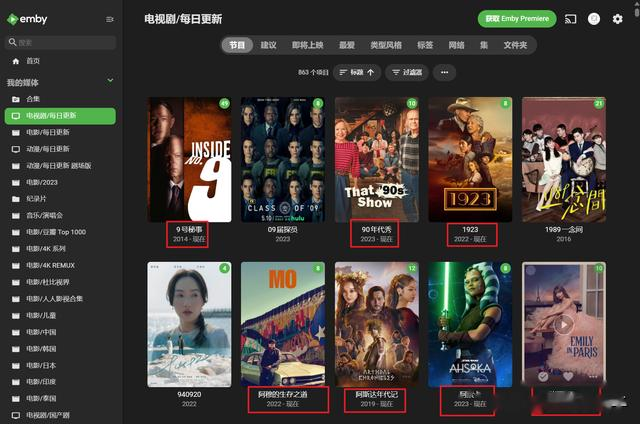Click the 获取 Emby Premiere button
Screen dimensions: 640x424
pos(517,19)
